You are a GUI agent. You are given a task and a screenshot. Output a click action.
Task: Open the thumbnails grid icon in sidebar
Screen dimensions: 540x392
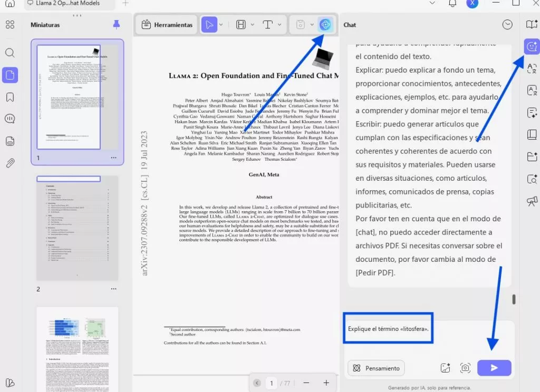10,24
